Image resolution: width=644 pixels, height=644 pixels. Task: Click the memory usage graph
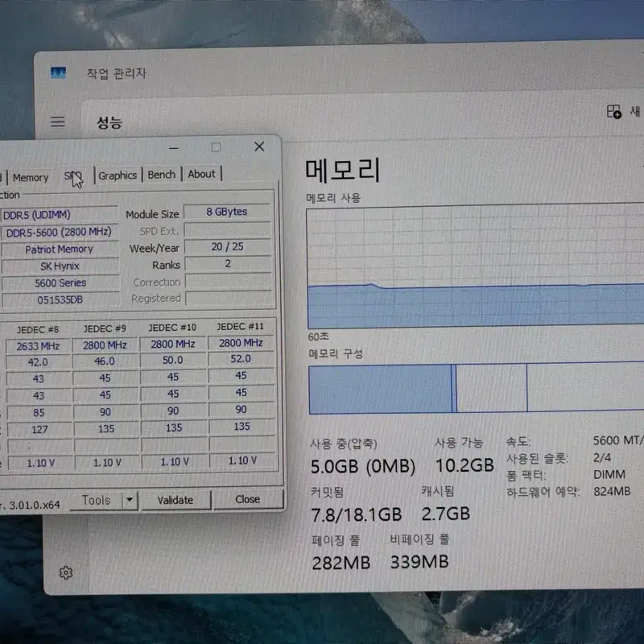pyautogui.click(x=475, y=267)
